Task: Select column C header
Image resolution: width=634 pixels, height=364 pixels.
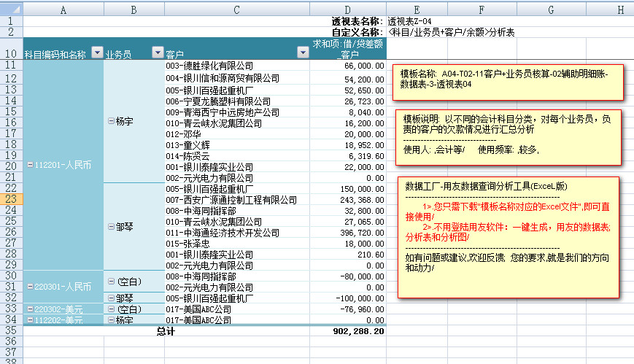Action: [x=238, y=9]
